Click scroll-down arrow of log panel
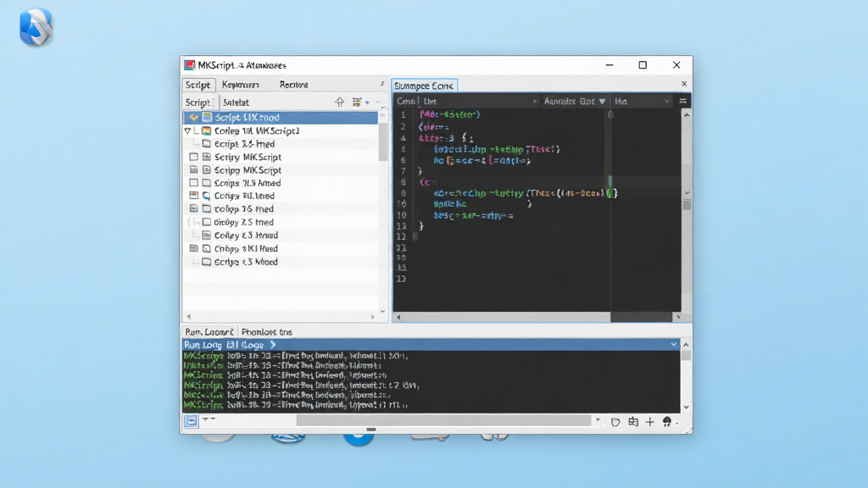This screenshot has height=488, width=868. click(687, 408)
